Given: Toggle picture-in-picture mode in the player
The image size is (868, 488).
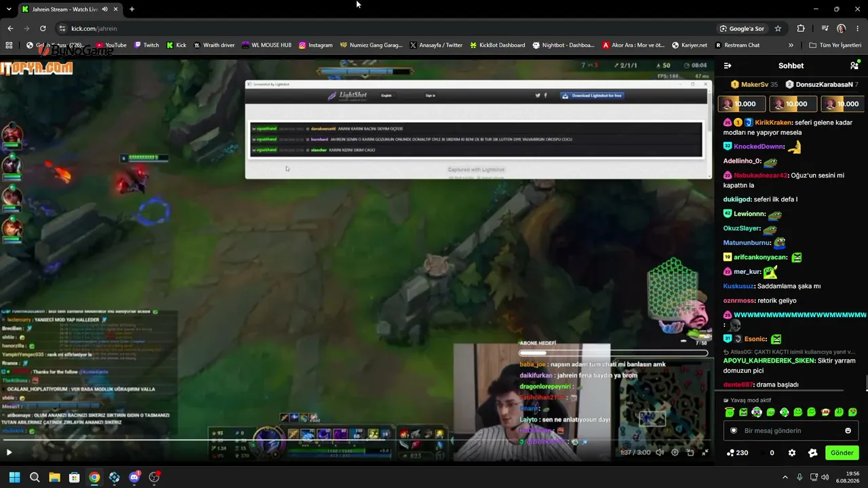Looking at the screenshot, I should pyautogui.click(x=690, y=452).
